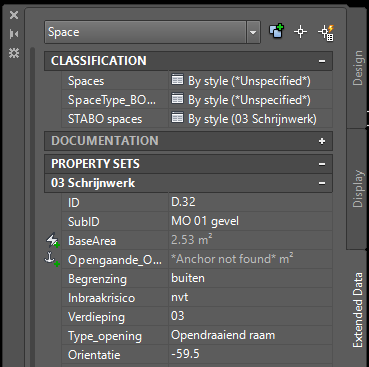Click the palette vertical scrollbar
The image size is (369, 367).
pos(32,207)
